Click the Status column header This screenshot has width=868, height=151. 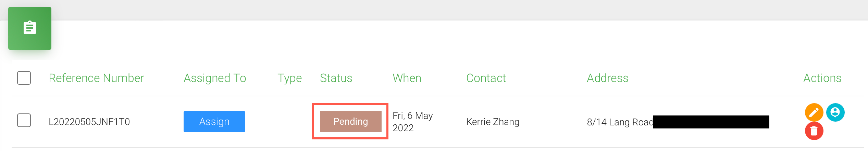[x=336, y=78]
